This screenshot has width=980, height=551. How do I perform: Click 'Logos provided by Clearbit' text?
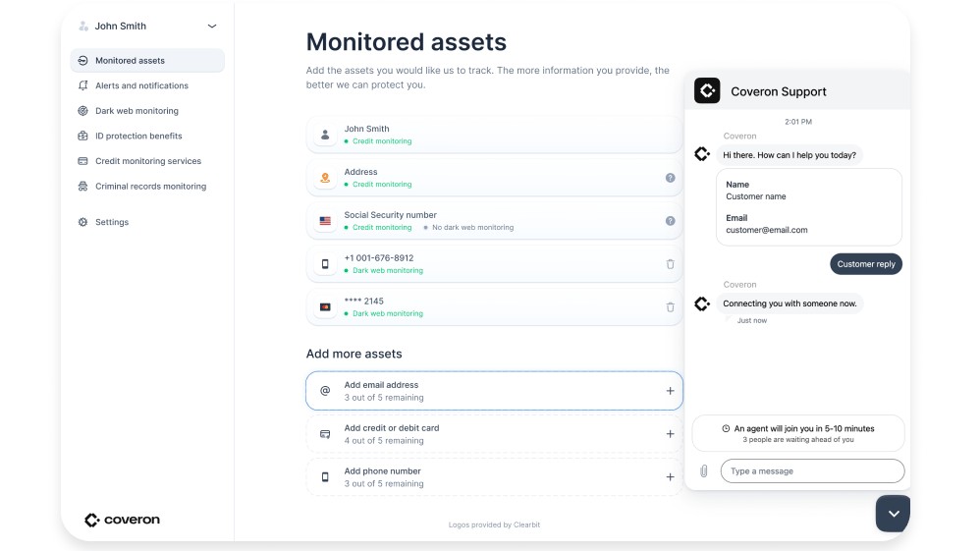[494, 524]
